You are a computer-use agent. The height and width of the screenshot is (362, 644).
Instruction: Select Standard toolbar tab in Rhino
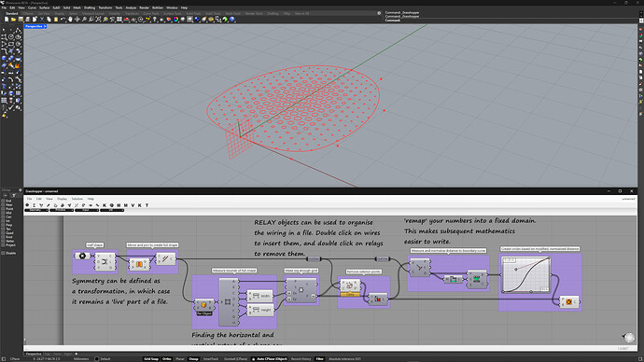pos(11,14)
